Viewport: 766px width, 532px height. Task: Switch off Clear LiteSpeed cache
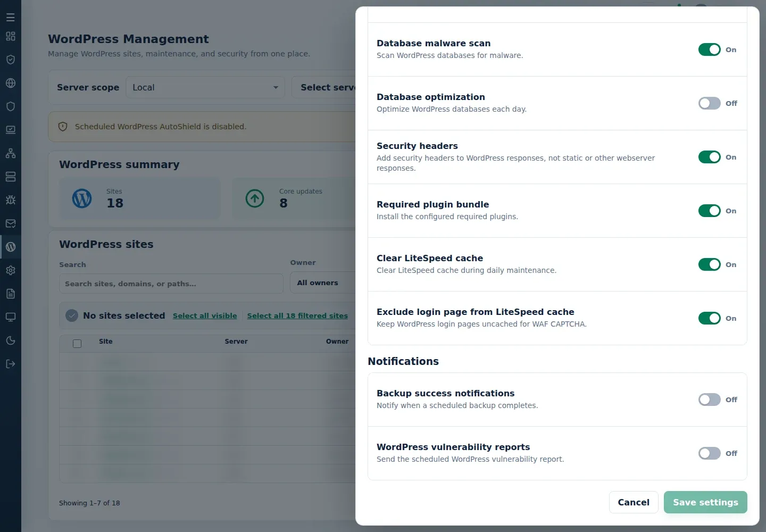click(710, 264)
